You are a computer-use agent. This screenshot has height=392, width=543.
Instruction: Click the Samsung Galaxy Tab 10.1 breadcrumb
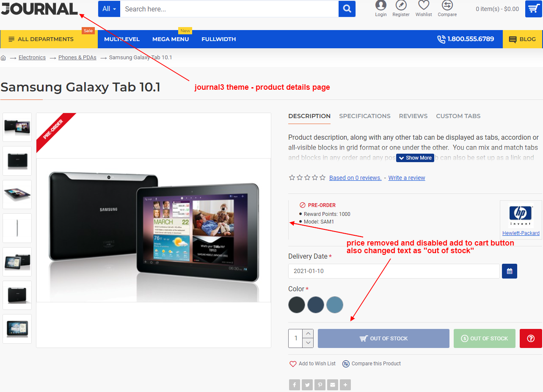141,58
